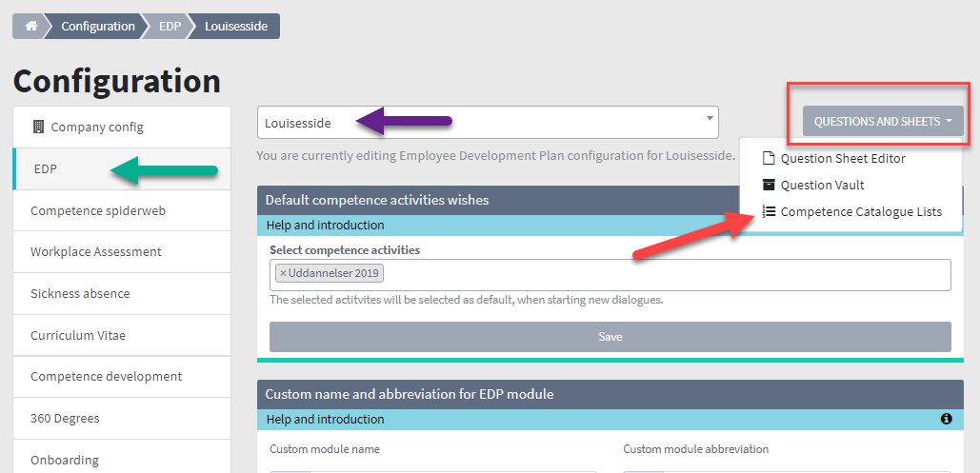This screenshot has width=980, height=473.
Task: Choose Question Sheet Editor from the menu
Action: click(x=843, y=159)
